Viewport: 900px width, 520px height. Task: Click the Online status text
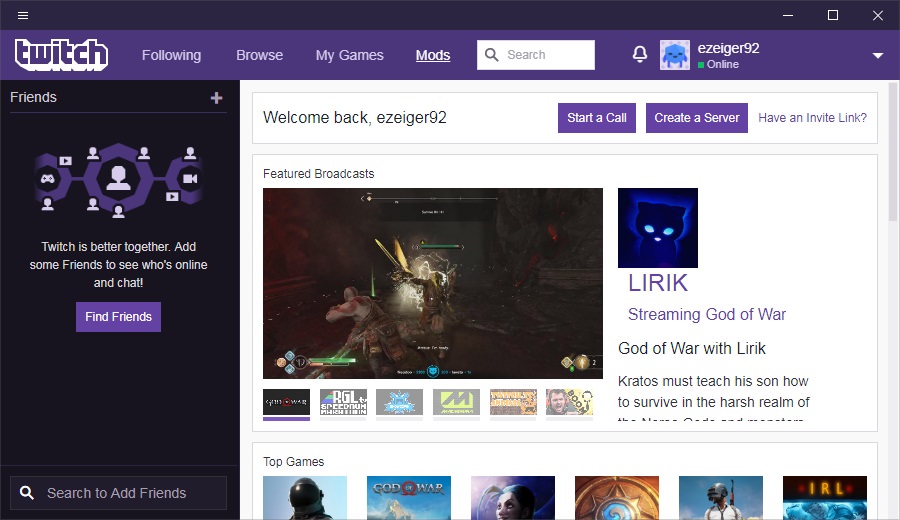click(x=723, y=64)
